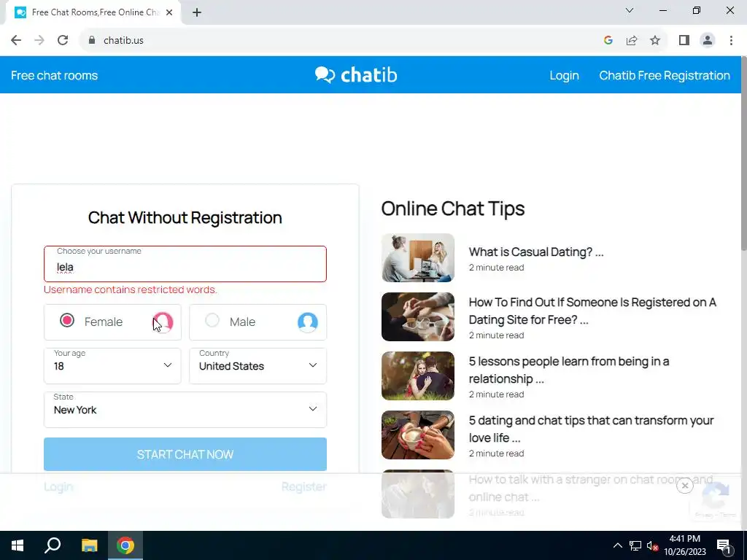The height and width of the screenshot is (560, 747).
Task: Click the chatib logo
Action: (x=356, y=75)
